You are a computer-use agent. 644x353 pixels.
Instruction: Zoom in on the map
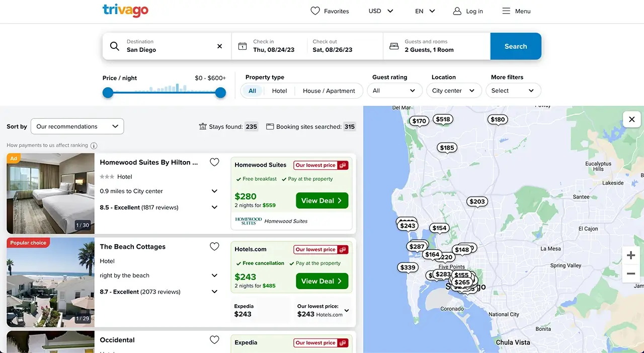pyautogui.click(x=631, y=255)
